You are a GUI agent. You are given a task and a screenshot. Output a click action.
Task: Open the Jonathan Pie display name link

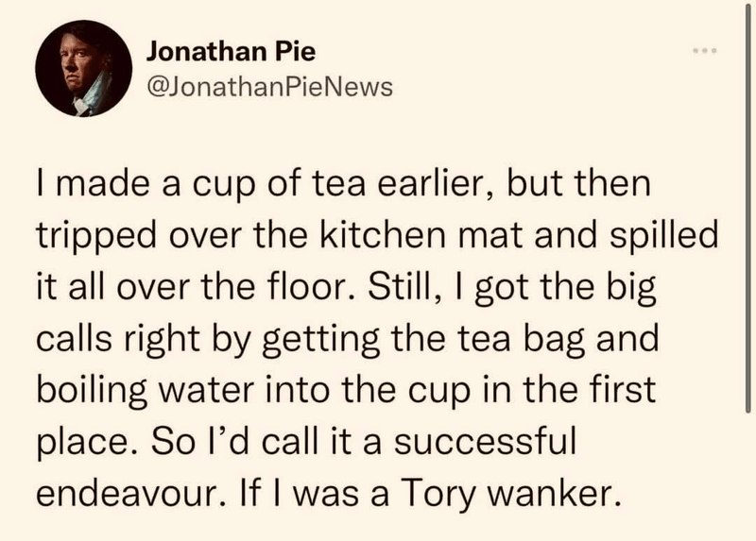tap(231, 51)
